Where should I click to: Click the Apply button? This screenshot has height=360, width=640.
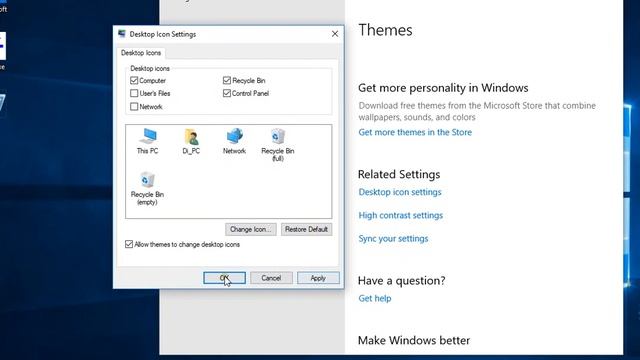point(318,278)
